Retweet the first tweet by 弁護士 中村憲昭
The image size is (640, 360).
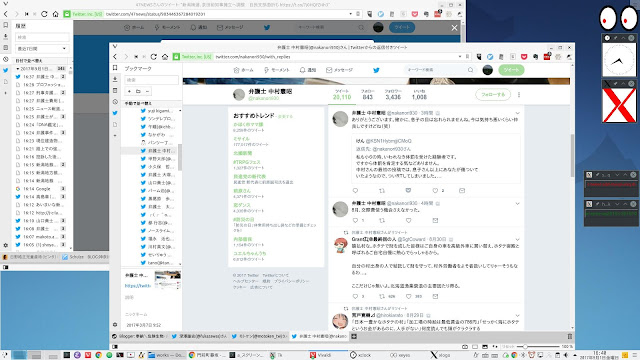(x=382, y=191)
